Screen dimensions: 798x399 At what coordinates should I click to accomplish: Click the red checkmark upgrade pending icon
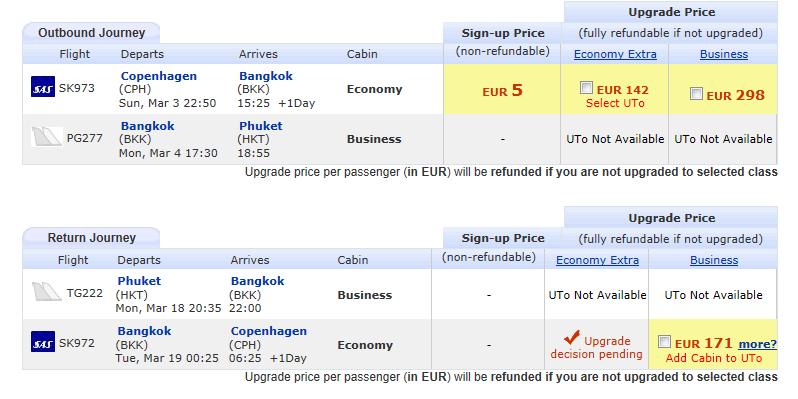[572, 337]
